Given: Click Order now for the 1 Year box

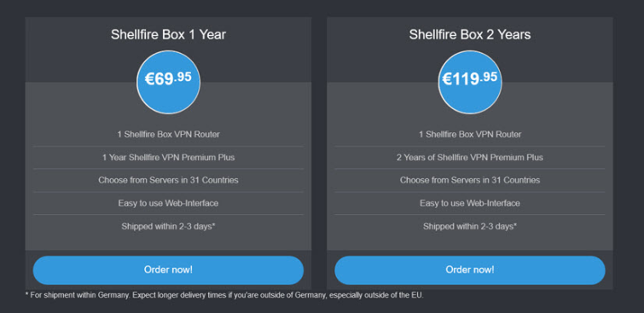Looking at the screenshot, I should (x=168, y=270).
